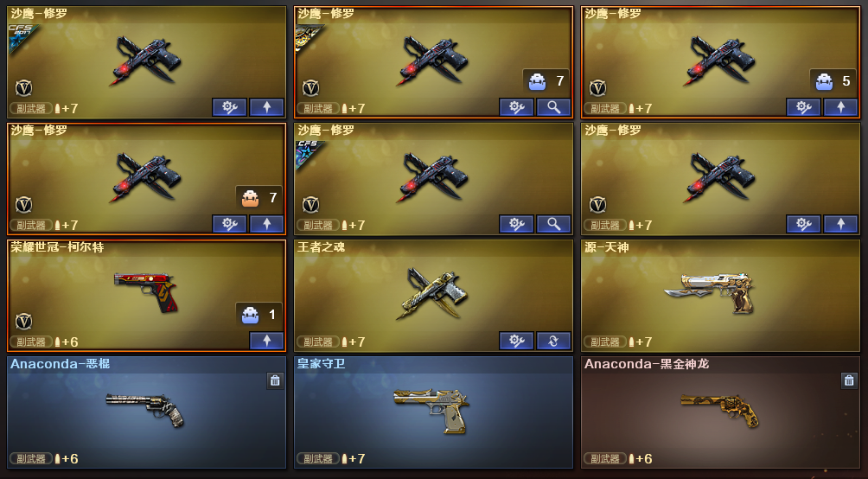Select the 源-天神 golden pistol thumbnail
The image size is (868, 479).
tap(711, 291)
